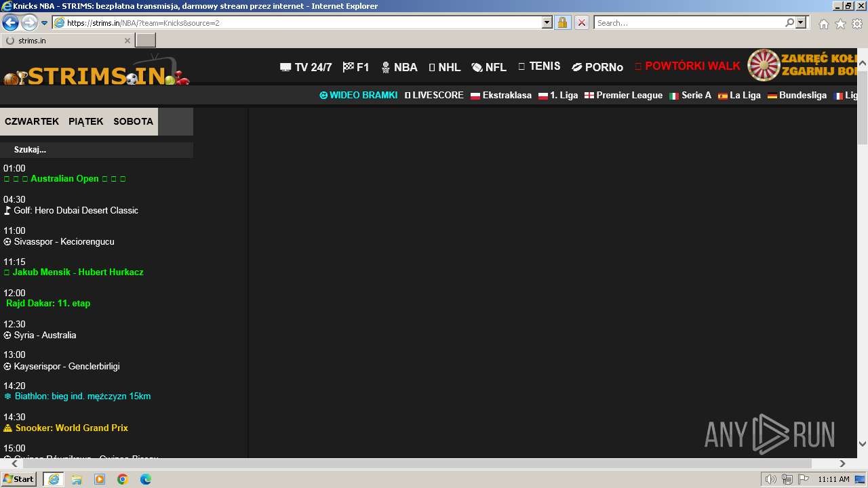
Task: Open the media player taskbar icon
Action: tap(100, 479)
